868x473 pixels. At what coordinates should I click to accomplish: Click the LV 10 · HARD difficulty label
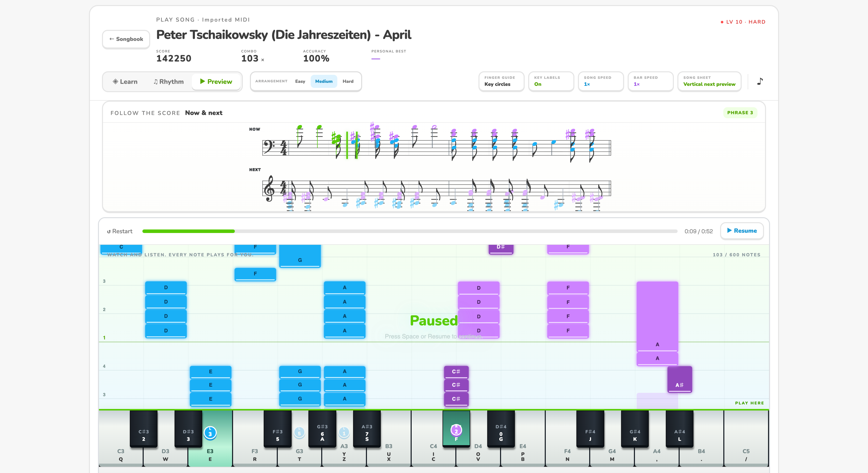(x=743, y=22)
